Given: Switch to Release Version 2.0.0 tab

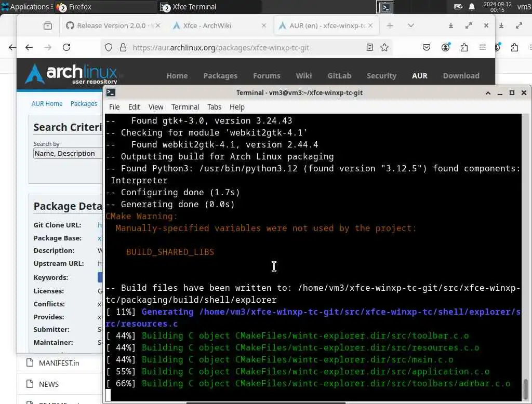Looking at the screenshot, I should [x=113, y=26].
